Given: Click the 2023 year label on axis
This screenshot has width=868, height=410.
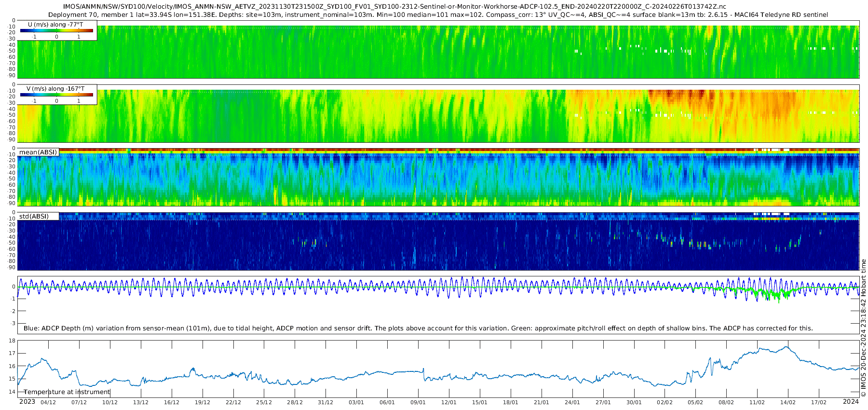Looking at the screenshot, I should [x=27, y=402].
